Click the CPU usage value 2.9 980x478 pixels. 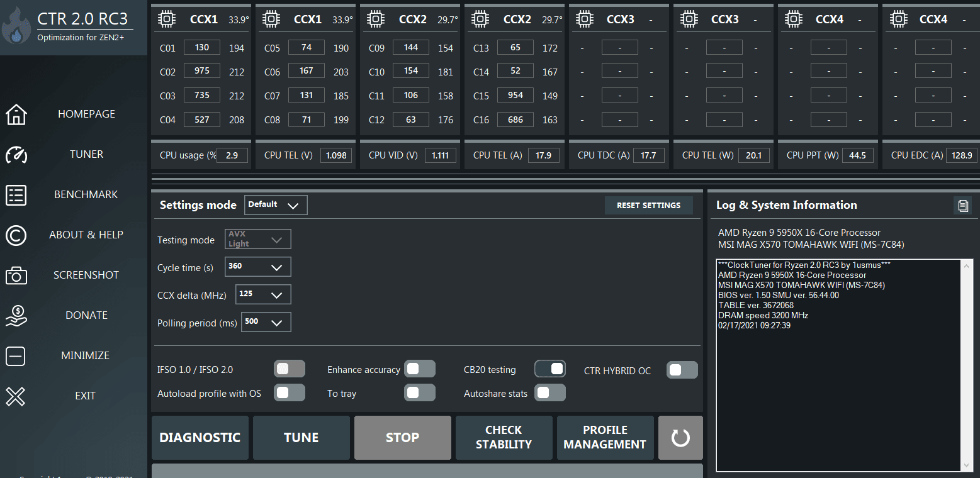tap(232, 155)
